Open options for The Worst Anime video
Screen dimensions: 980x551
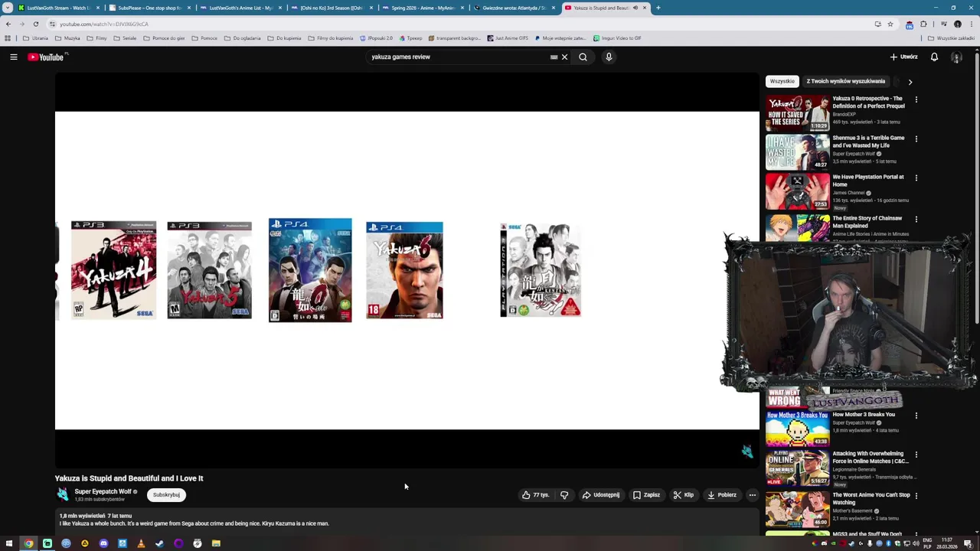(x=916, y=496)
